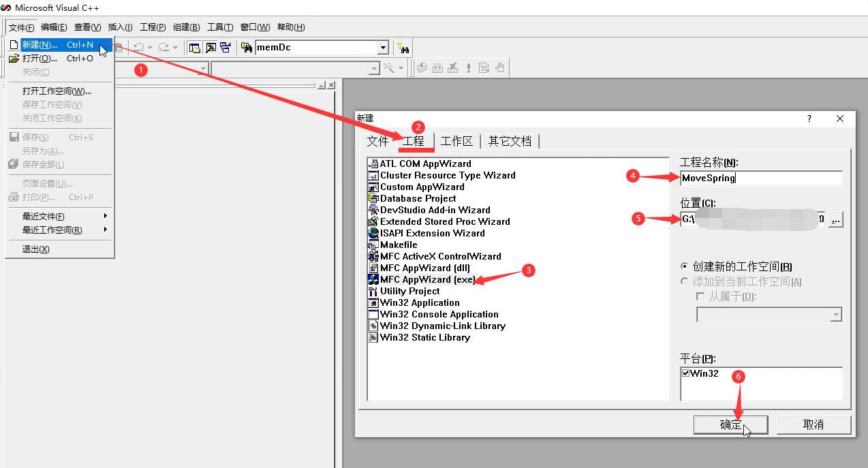Switch to the 其它文档 tab
The width and height of the screenshot is (868, 468).
(510, 141)
